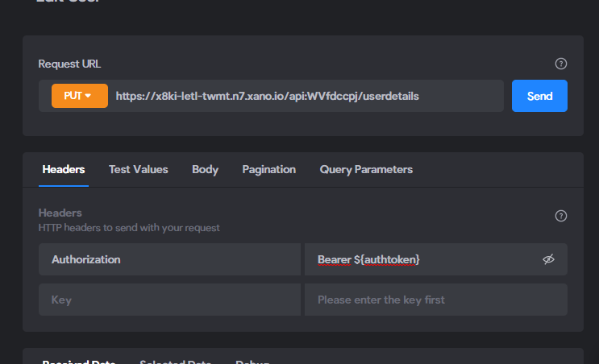Send the API request
The image size is (599, 364).
(x=539, y=96)
